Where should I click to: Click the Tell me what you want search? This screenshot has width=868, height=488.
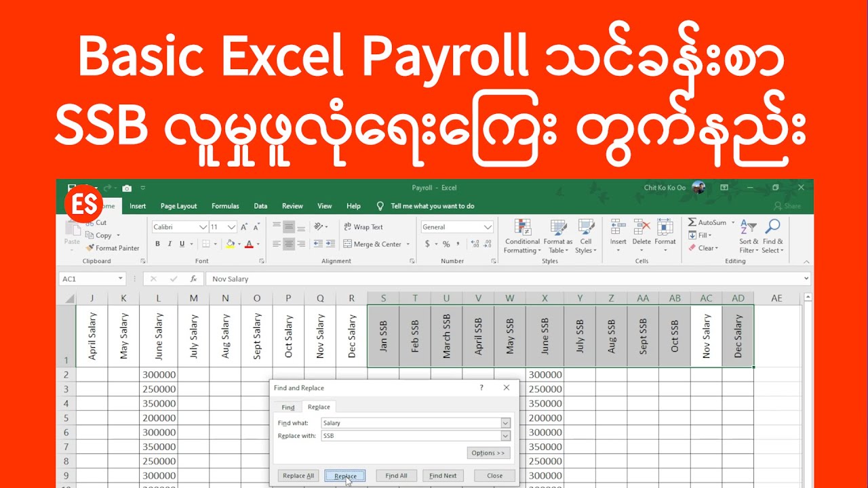tap(433, 206)
